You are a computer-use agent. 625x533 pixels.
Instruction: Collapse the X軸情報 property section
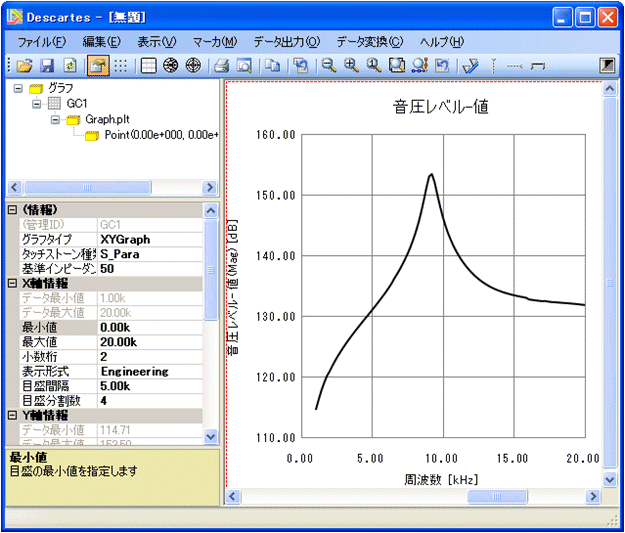12,283
